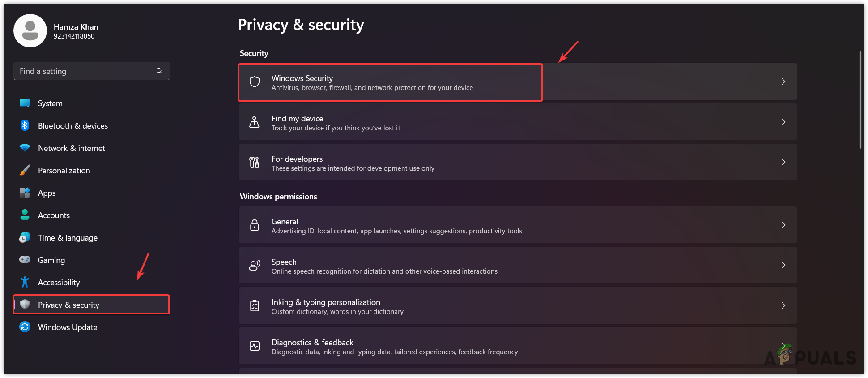This screenshot has height=378, width=868.
Task: Expand Windows Security with its chevron
Action: [783, 82]
